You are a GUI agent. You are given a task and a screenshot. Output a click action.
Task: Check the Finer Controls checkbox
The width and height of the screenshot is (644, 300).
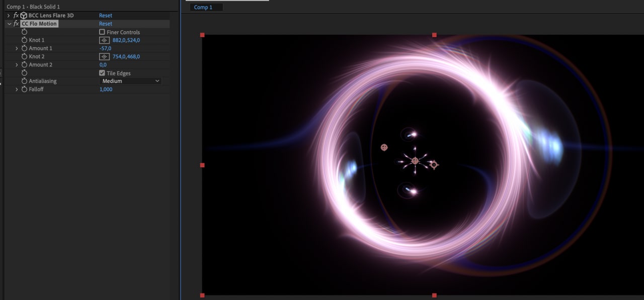click(x=102, y=32)
